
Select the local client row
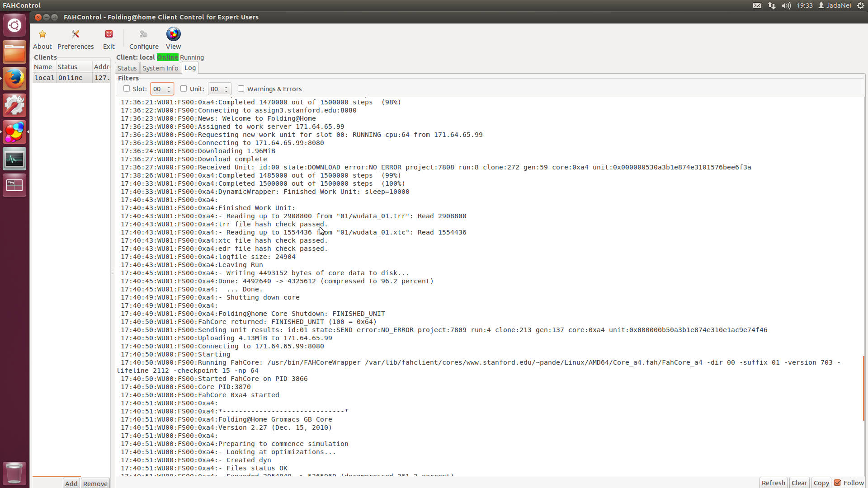click(x=71, y=78)
